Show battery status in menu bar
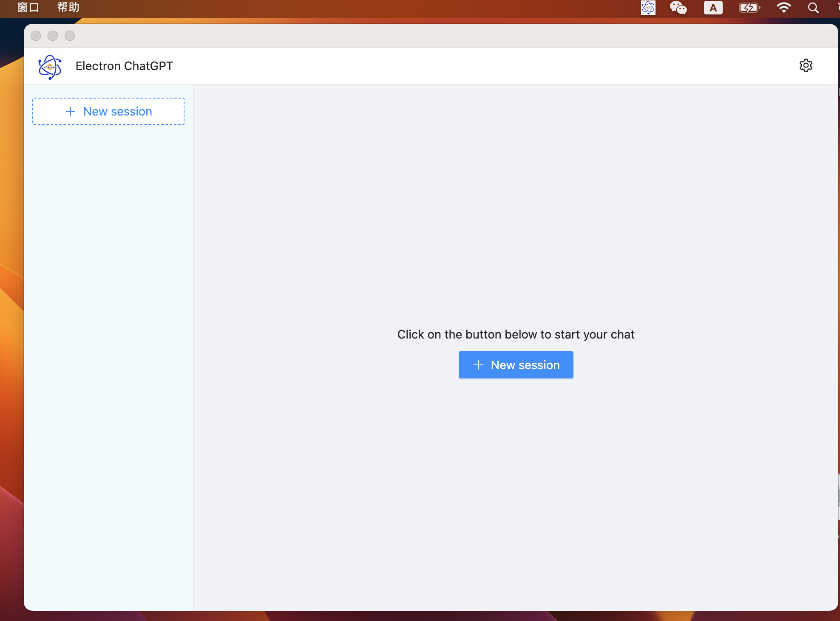The image size is (840, 621). 749,8
